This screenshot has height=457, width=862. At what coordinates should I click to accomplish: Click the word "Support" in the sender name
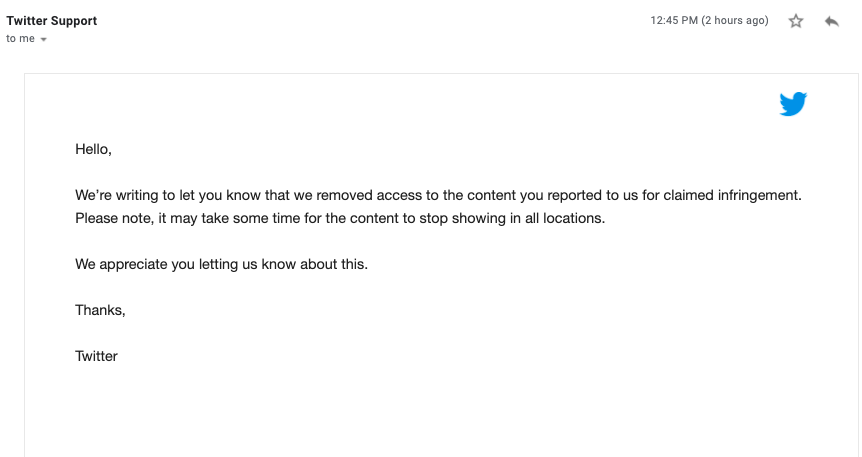tap(73, 21)
